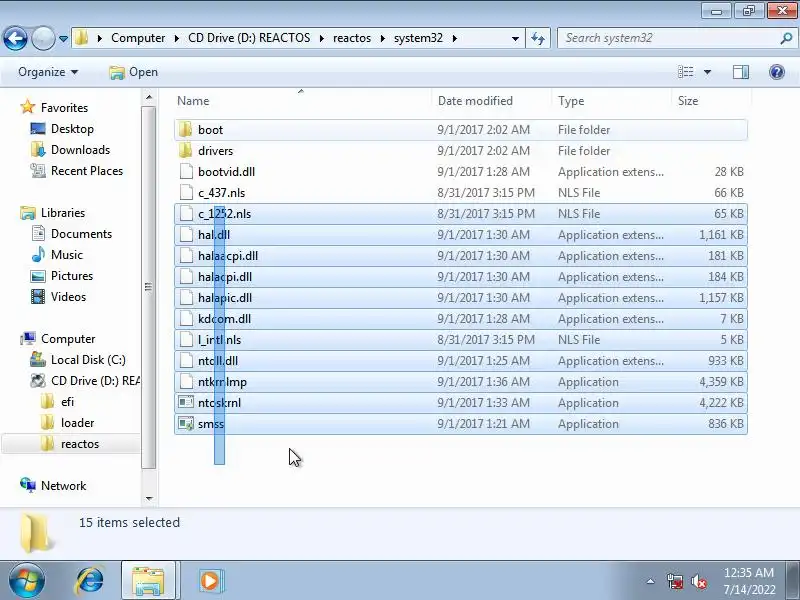Select the c_437.nls file

(x=461, y=192)
